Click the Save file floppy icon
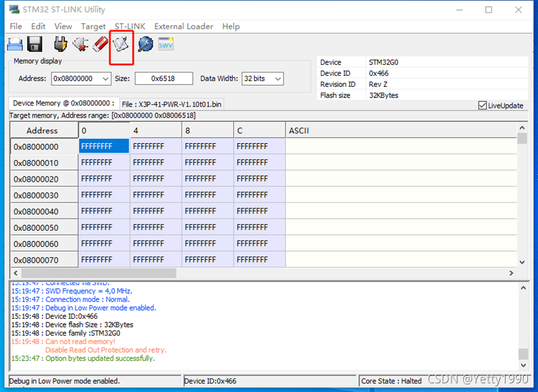538x392 pixels. tap(35, 44)
